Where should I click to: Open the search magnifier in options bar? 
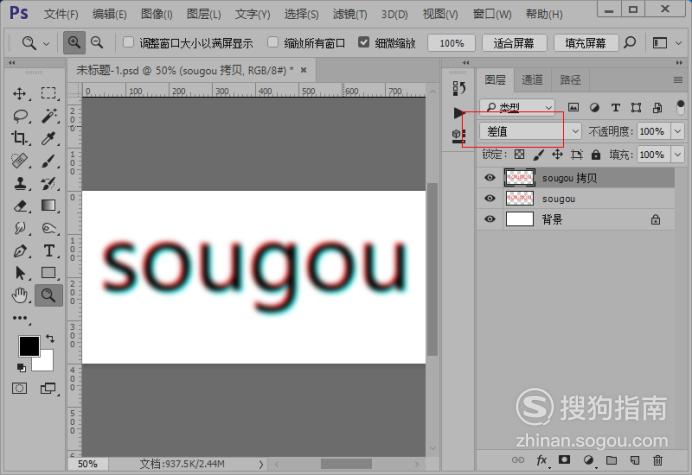click(x=630, y=43)
